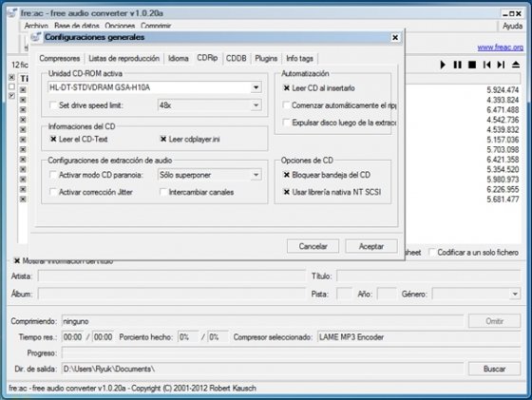Select track row with size 6.471.488
This screenshot has width=532, height=400.
[503, 109]
